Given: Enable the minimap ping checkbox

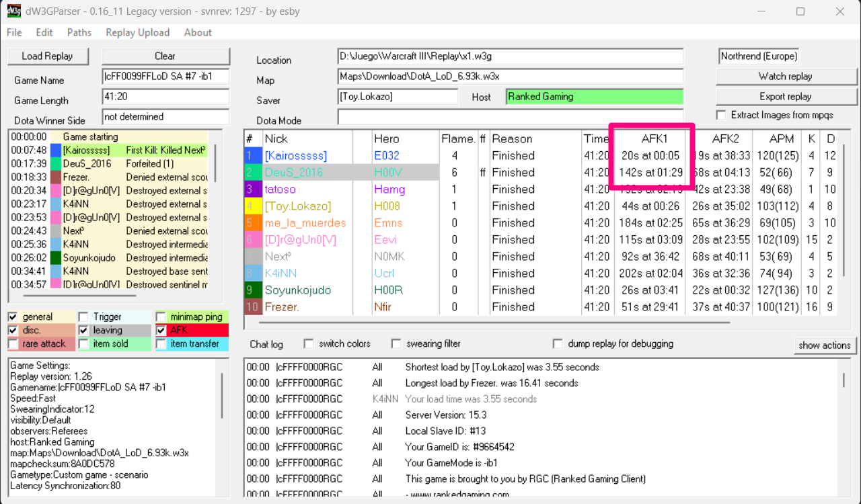Looking at the screenshot, I should coord(161,317).
